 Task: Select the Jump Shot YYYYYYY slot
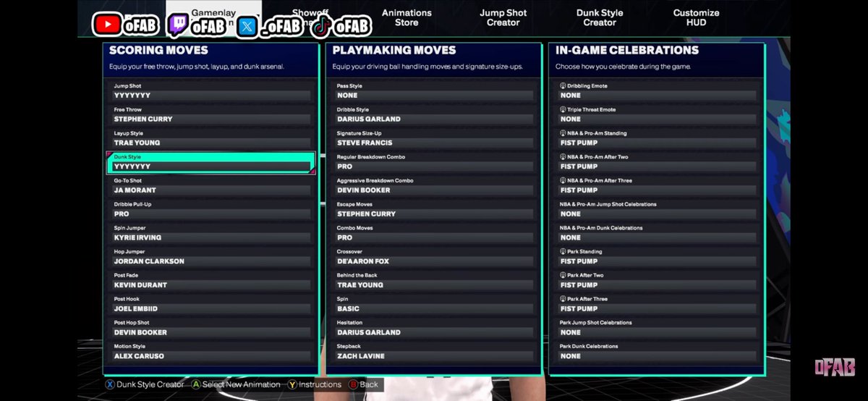click(211, 91)
